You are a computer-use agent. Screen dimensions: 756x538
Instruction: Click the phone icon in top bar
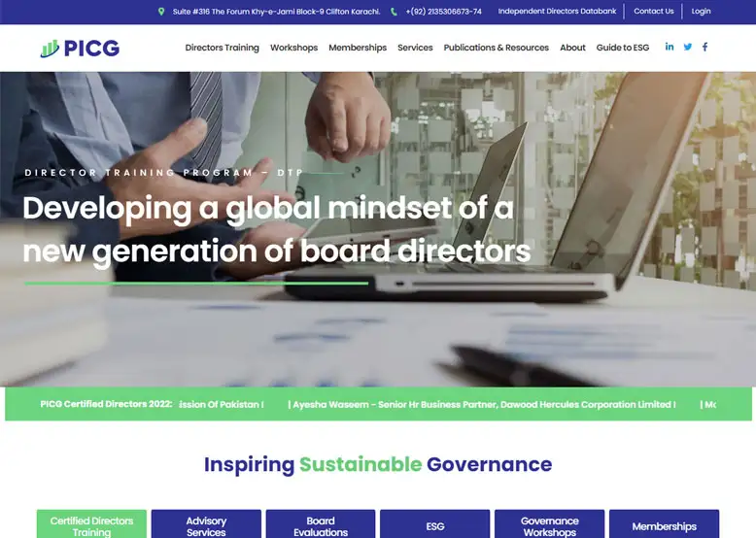[394, 12]
